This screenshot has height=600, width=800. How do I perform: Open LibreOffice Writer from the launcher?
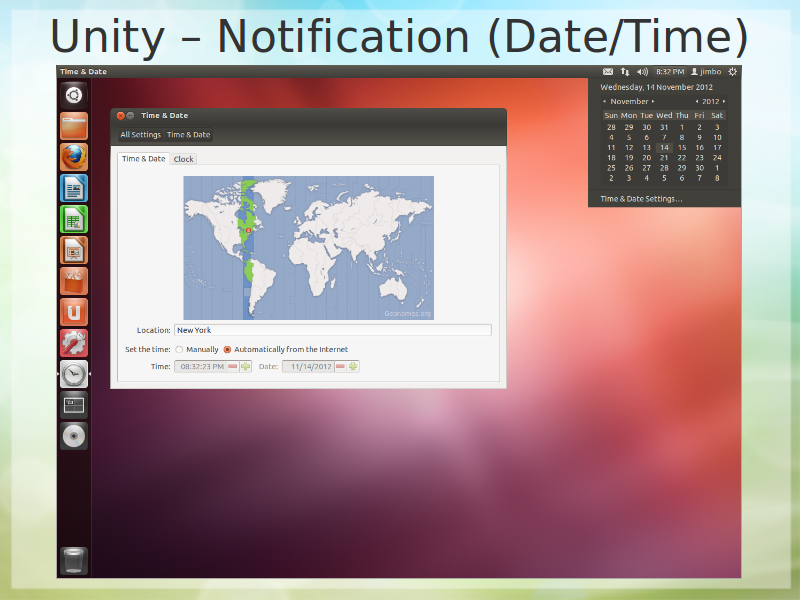(x=74, y=188)
